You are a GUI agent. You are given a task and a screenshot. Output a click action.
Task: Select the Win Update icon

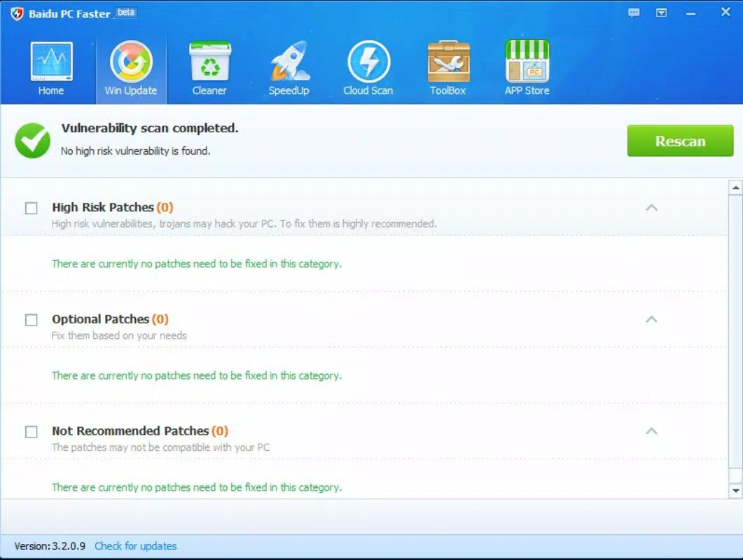tap(131, 62)
